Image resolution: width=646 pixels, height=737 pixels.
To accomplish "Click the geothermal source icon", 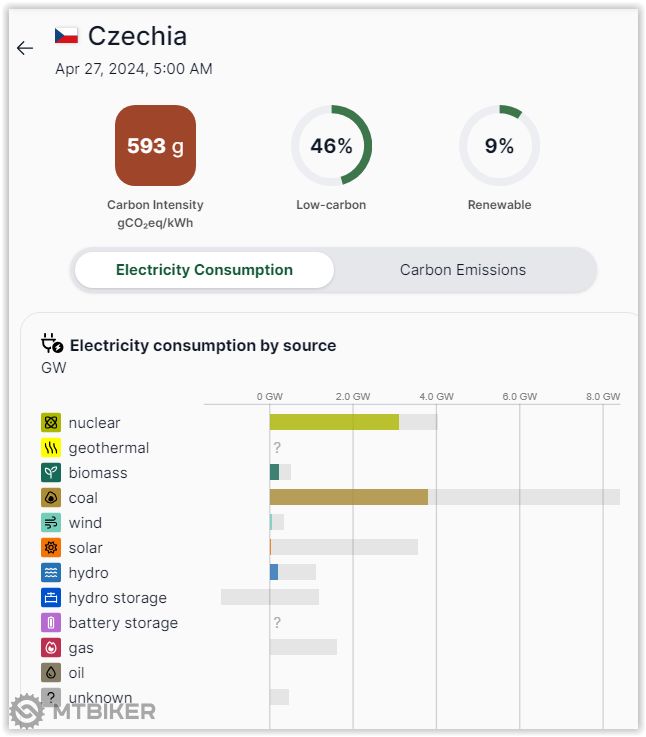I will pyautogui.click(x=51, y=448).
